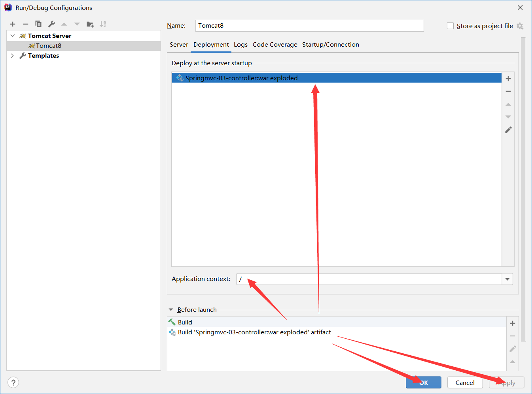Confirm with the OK button
Image resolution: width=532 pixels, height=394 pixels.
pos(424,383)
